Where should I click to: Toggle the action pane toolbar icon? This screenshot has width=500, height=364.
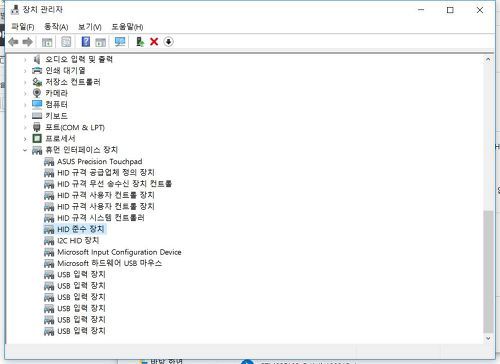(100, 42)
